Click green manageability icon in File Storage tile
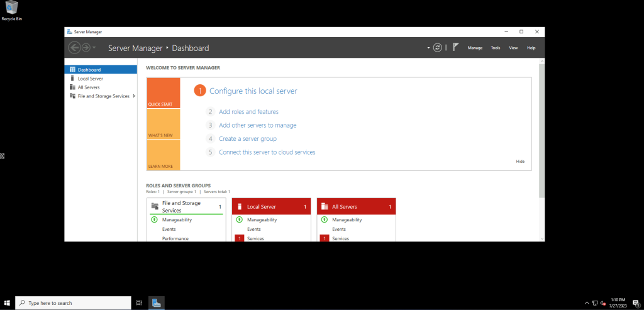This screenshot has width=644, height=310. [155, 219]
